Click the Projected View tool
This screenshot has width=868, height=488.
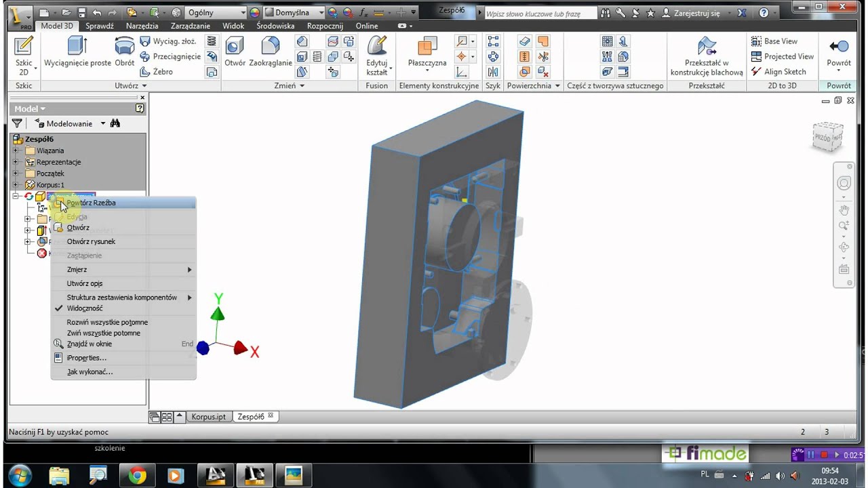point(782,57)
